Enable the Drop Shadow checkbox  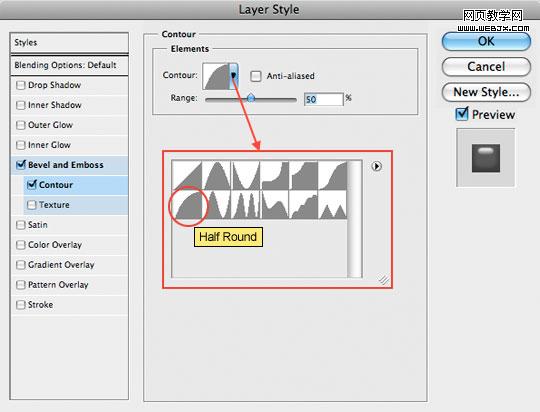tap(21, 85)
